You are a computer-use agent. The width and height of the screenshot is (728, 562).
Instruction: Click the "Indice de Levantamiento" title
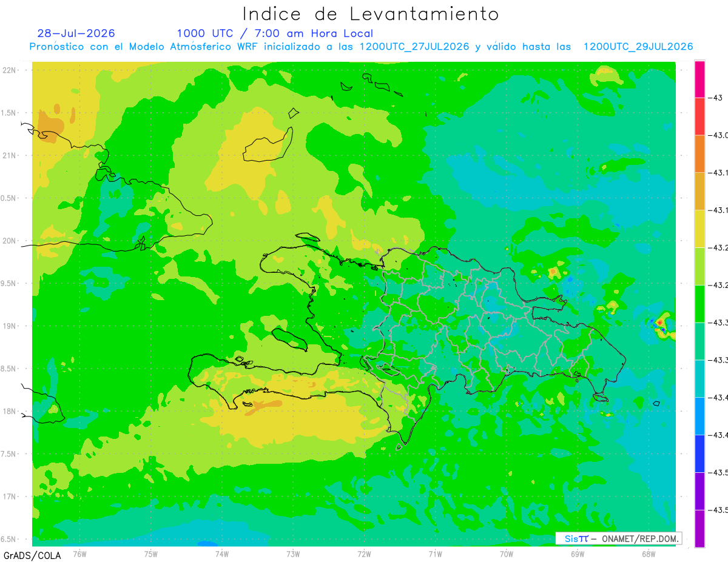[x=371, y=13]
